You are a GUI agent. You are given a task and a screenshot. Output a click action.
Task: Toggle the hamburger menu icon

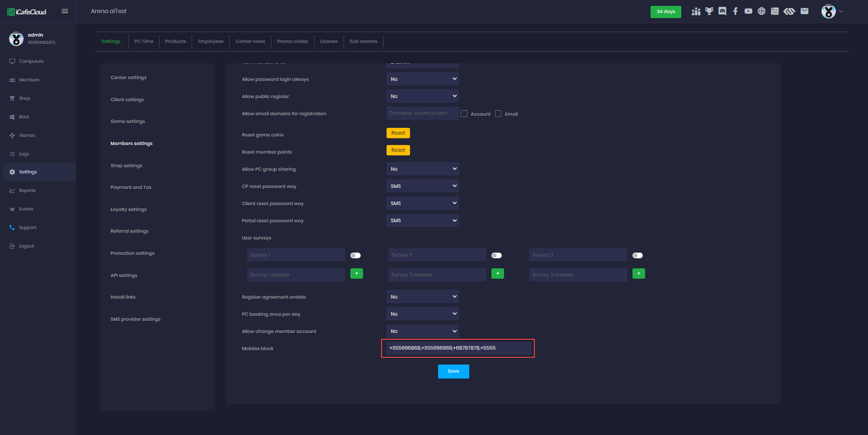pyautogui.click(x=65, y=11)
